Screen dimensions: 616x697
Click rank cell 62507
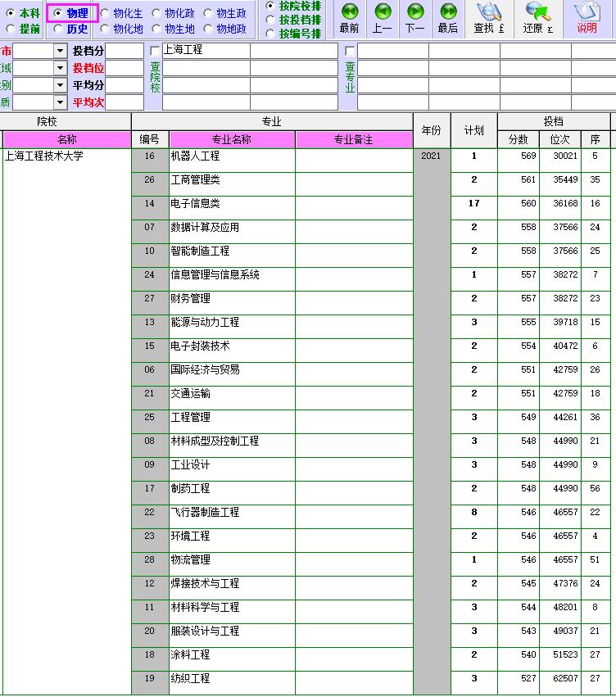click(560, 683)
